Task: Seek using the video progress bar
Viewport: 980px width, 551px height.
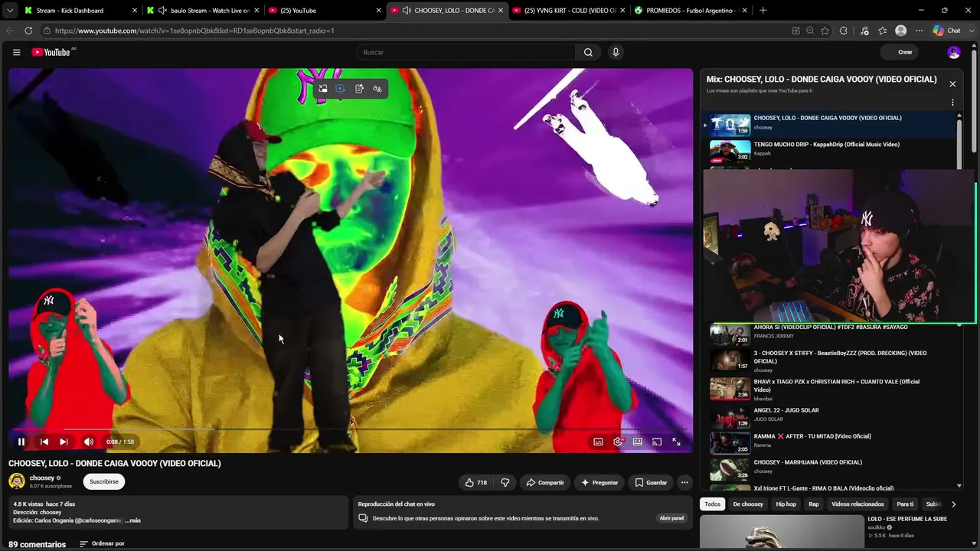Action: pos(351,429)
